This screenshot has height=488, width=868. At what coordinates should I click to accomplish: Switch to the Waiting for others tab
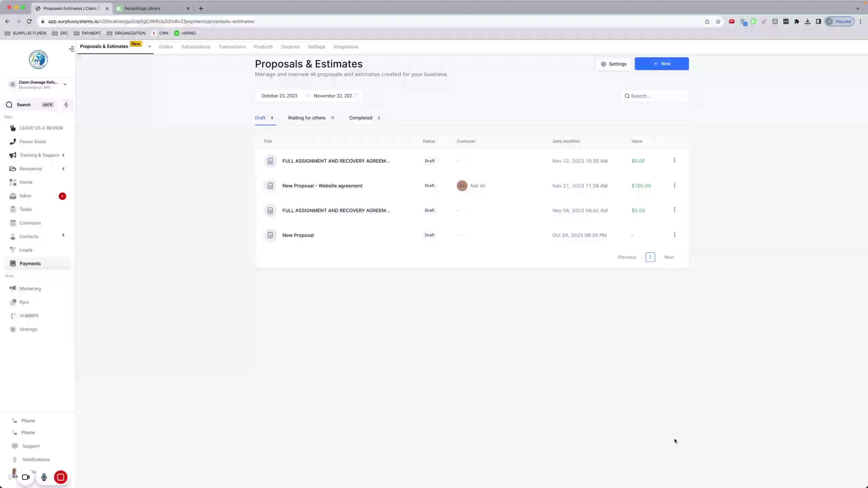point(307,118)
